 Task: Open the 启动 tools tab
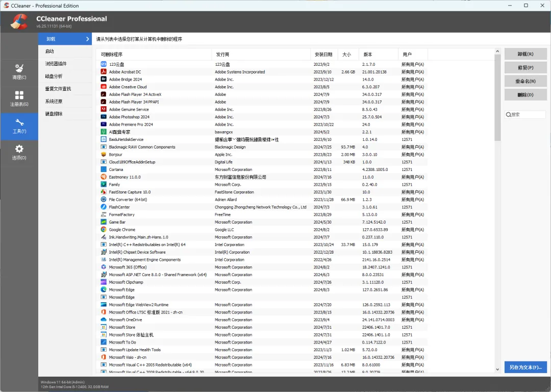click(65, 52)
